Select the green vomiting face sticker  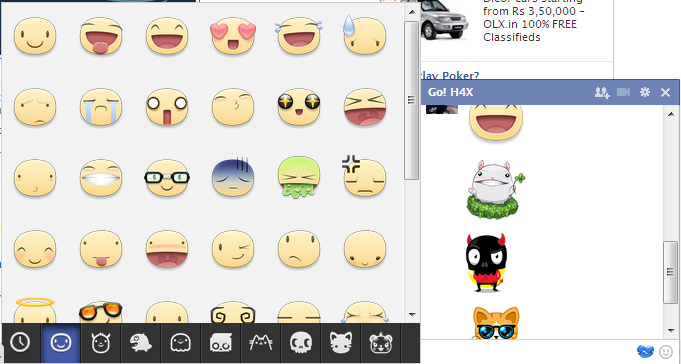(x=298, y=178)
